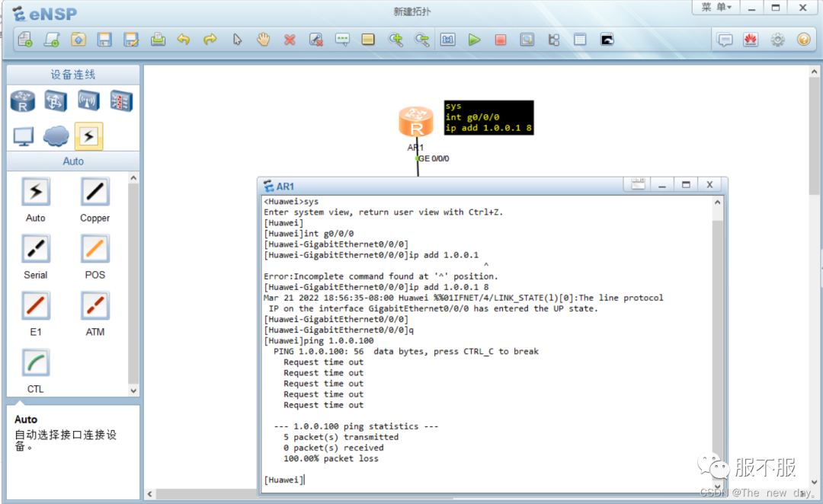Screen dimensions: 823x504
Task: Show the interface list tree icon
Action: pyautogui.click(x=554, y=40)
